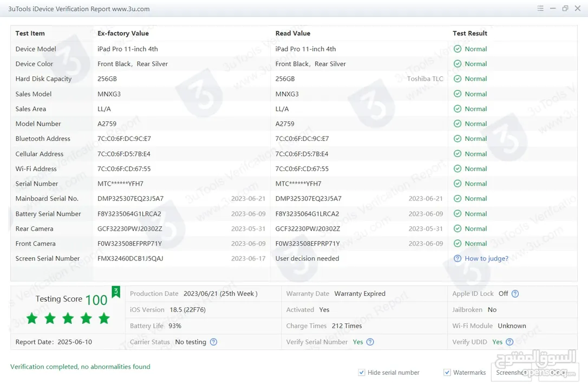Click the Test Item column header
The width and height of the screenshot is (588, 390).
pyautogui.click(x=30, y=34)
